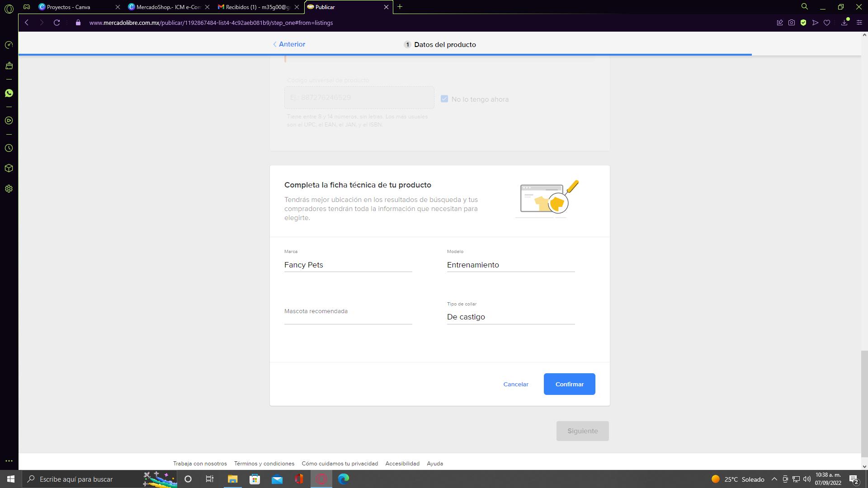868x488 pixels.
Task: Uncheck the 'No lo tengo ahora' checkbox
Action: click(x=444, y=99)
